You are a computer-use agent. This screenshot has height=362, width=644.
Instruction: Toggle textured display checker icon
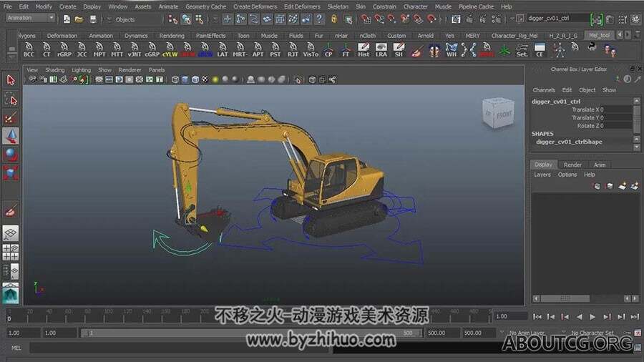coord(205,79)
